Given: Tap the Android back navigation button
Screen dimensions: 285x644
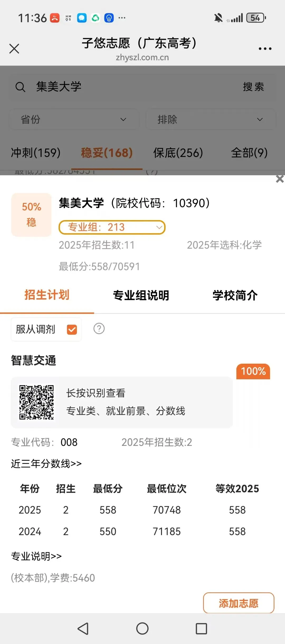Looking at the screenshot, I should click(83, 628).
